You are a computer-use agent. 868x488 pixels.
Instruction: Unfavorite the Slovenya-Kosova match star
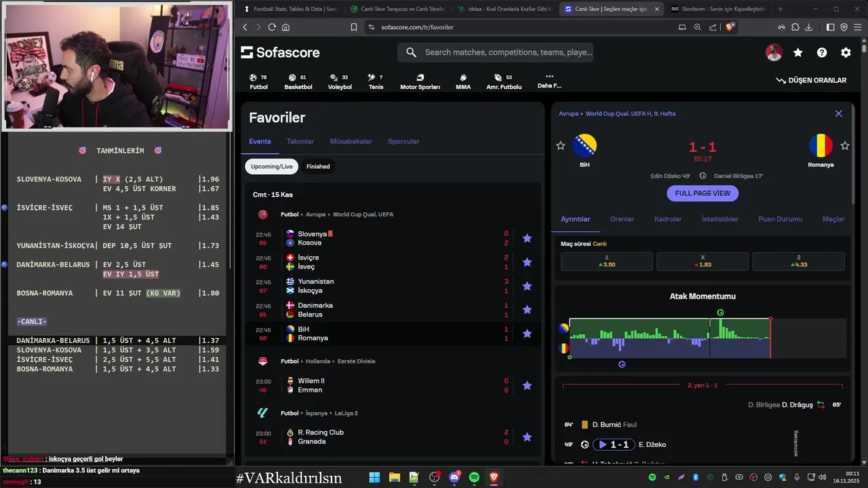pyautogui.click(x=527, y=238)
